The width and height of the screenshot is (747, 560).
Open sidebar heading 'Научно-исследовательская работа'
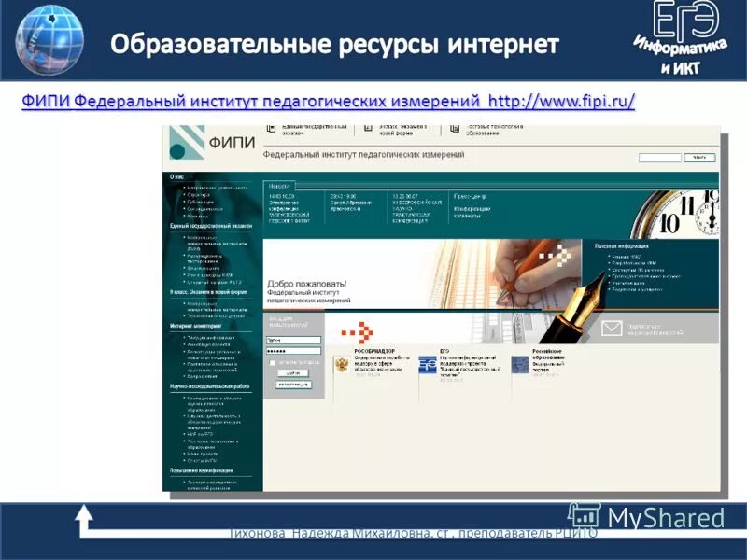[209, 386]
